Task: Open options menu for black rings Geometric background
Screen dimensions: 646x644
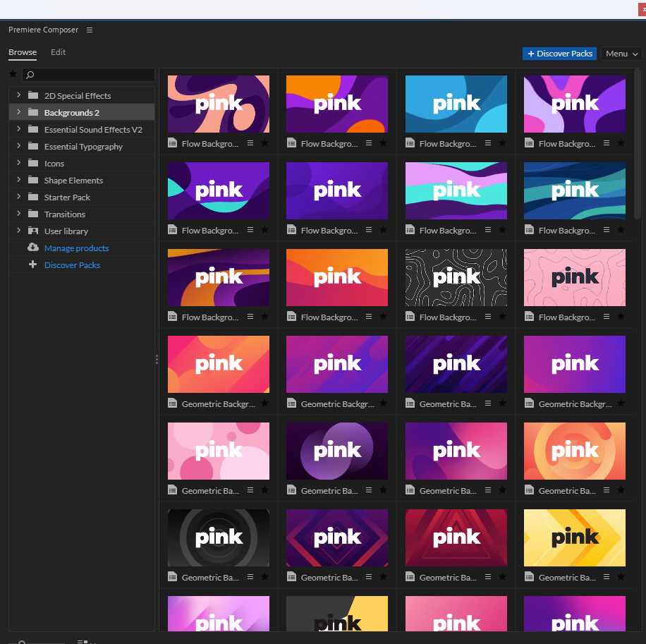Action: click(x=250, y=577)
